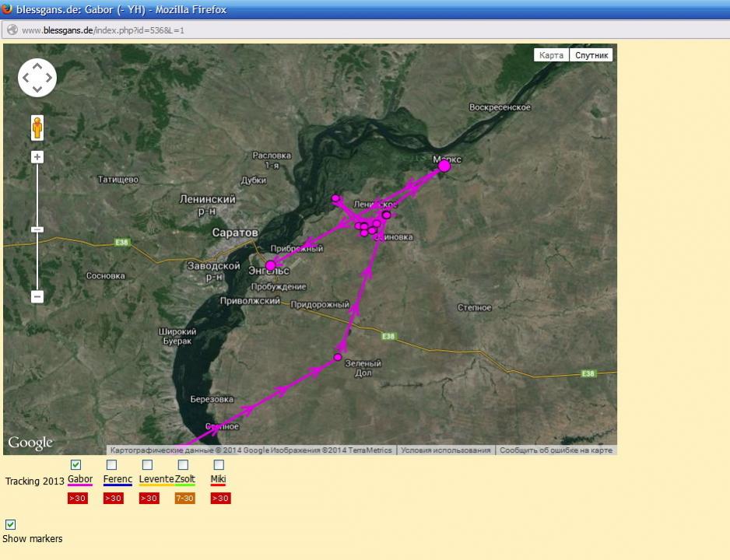The width and height of the screenshot is (730, 560).
Task: Click the large marker at Маркс
Action: click(444, 166)
